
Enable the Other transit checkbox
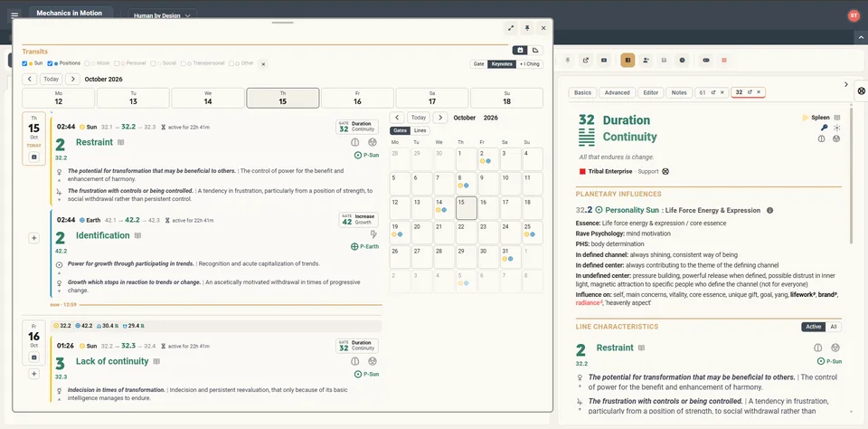(x=231, y=63)
